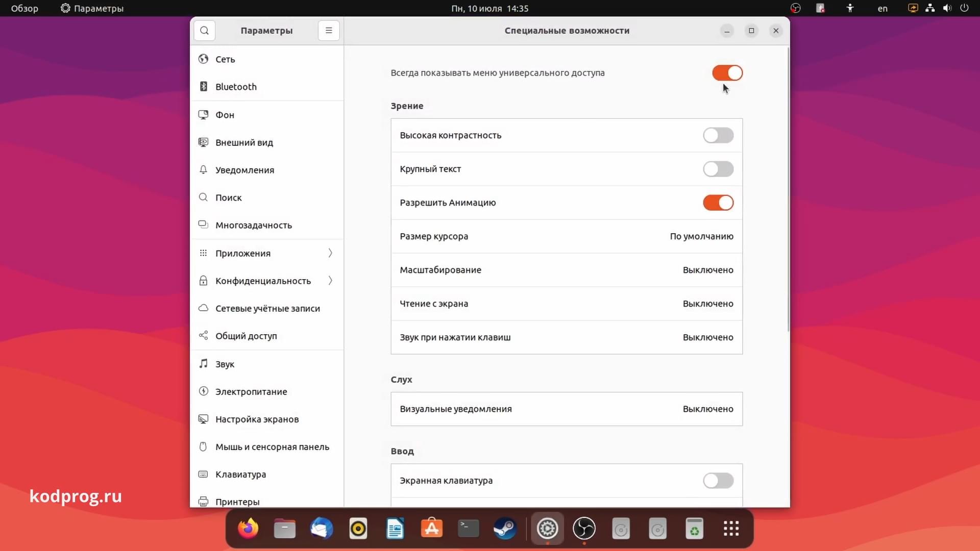Click the keyboard icon beside Клавиатура
This screenshot has height=551, width=980.
[x=203, y=474]
